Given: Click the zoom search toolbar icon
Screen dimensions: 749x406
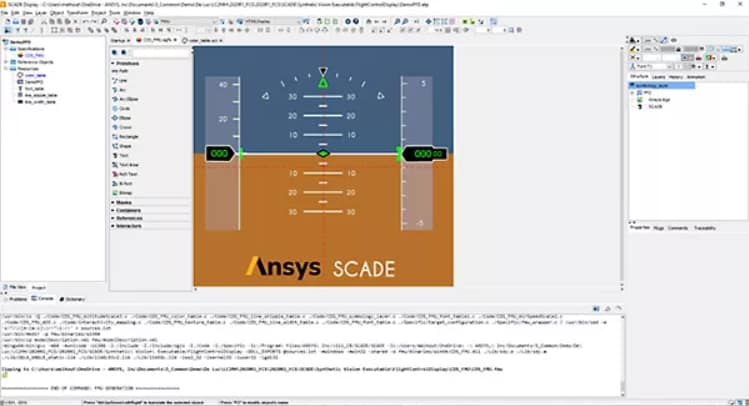Looking at the screenshot, I should [x=104, y=21].
